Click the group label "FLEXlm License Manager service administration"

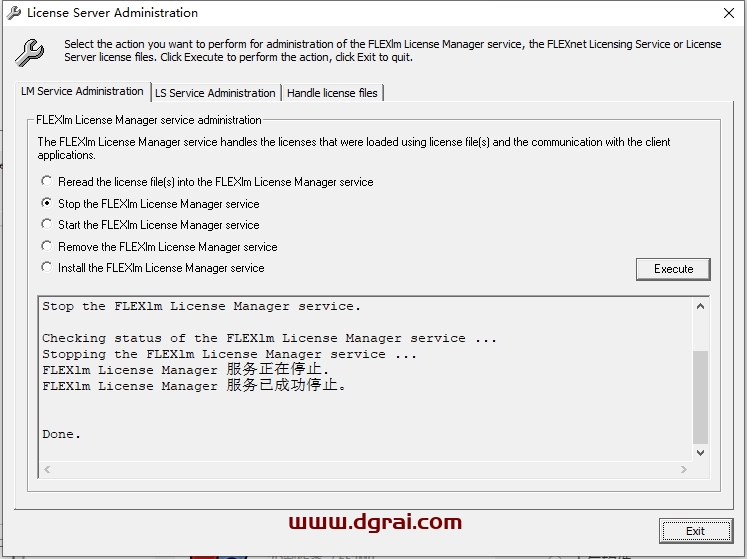coord(149,120)
